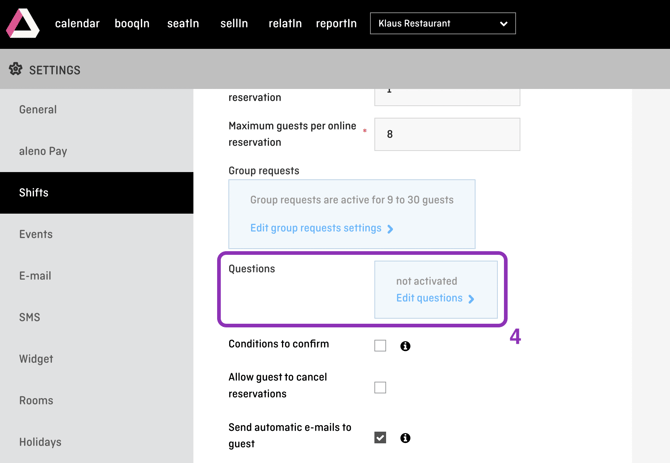Go to seatIn section
The width and height of the screenshot is (670, 463).
(183, 23)
